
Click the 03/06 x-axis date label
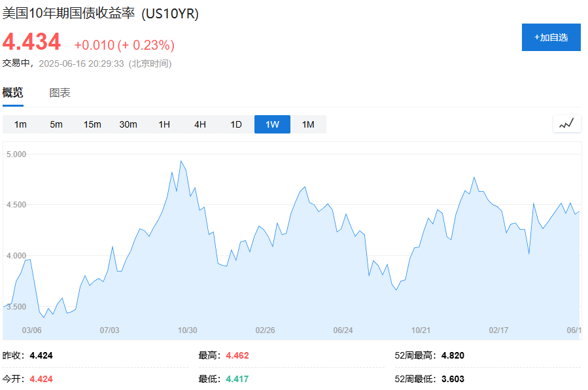(x=31, y=330)
